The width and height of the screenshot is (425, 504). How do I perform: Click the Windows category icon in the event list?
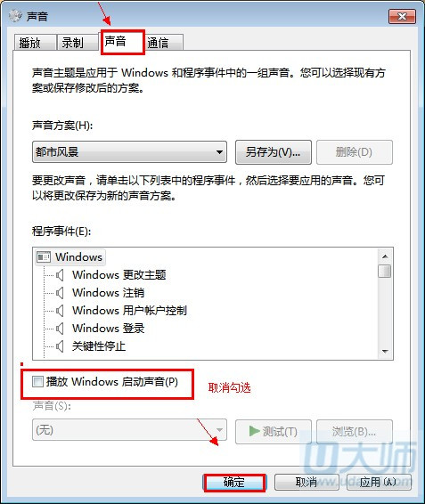point(44,257)
